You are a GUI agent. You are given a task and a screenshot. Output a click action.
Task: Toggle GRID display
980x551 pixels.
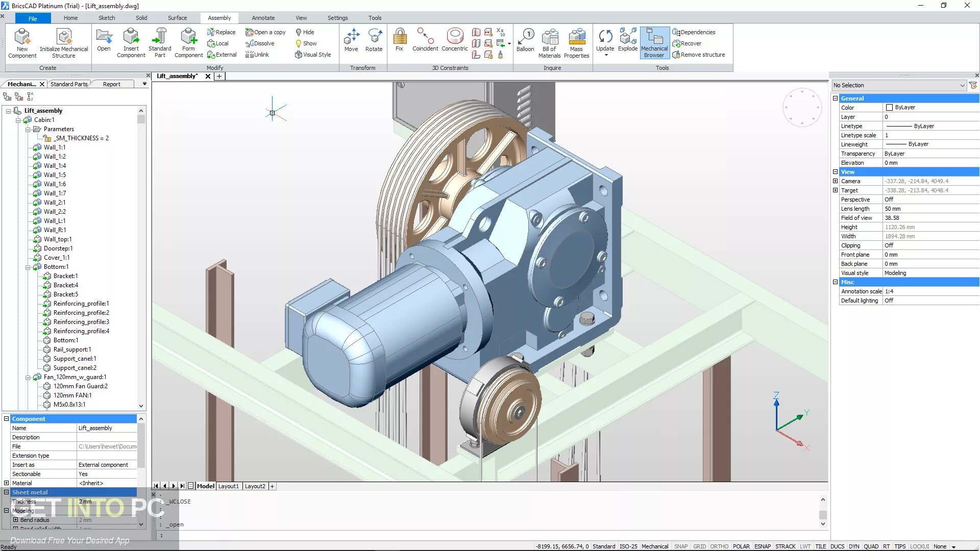699,546
